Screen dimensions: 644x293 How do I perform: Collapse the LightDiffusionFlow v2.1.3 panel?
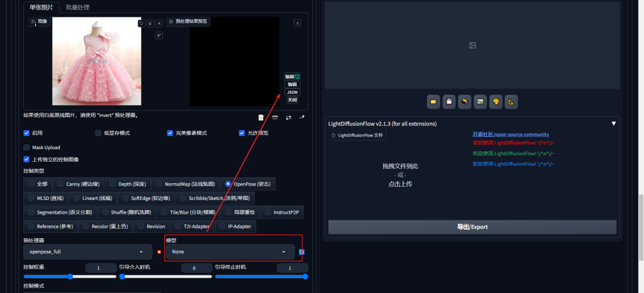[614, 124]
